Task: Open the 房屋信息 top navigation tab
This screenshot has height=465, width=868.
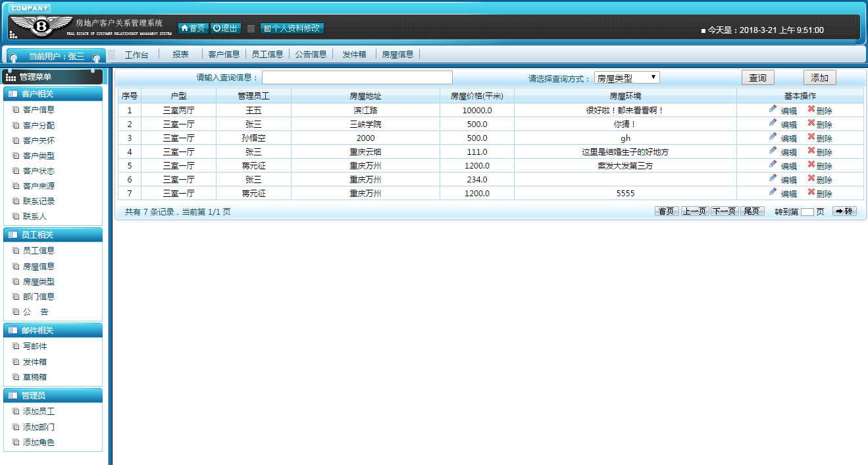Action: click(x=397, y=55)
